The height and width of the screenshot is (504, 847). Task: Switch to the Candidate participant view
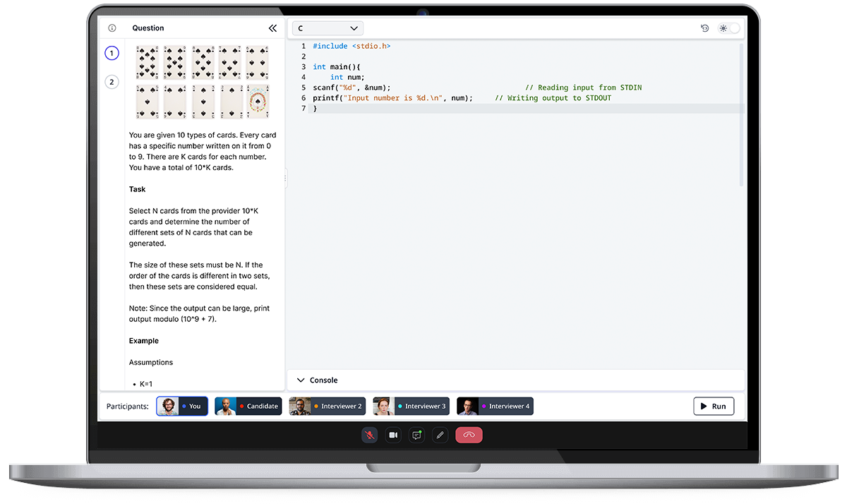(x=248, y=406)
